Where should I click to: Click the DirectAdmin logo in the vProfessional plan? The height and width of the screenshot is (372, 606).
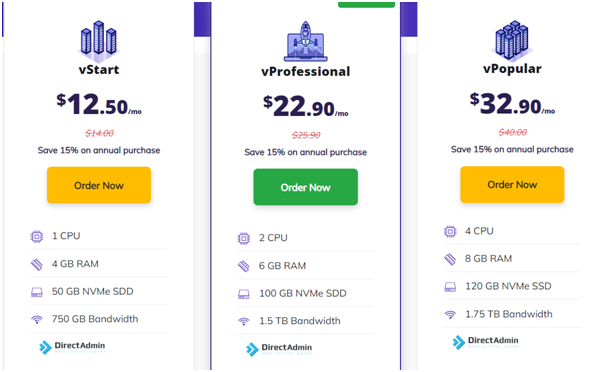click(x=279, y=349)
